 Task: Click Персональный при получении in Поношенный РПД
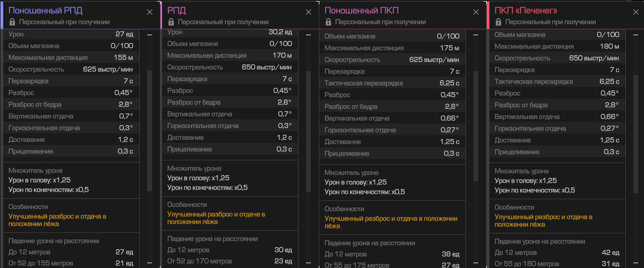[65, 22]
